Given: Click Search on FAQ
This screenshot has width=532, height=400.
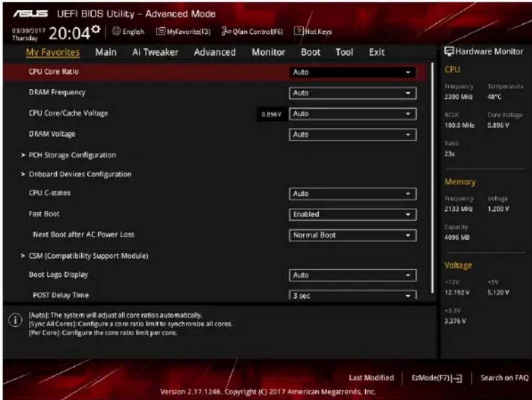Looking at the screenshot, I should point(504,378).
